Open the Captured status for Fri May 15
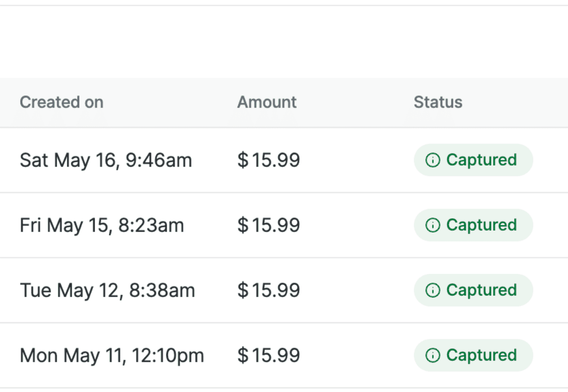 click(473, 225)
